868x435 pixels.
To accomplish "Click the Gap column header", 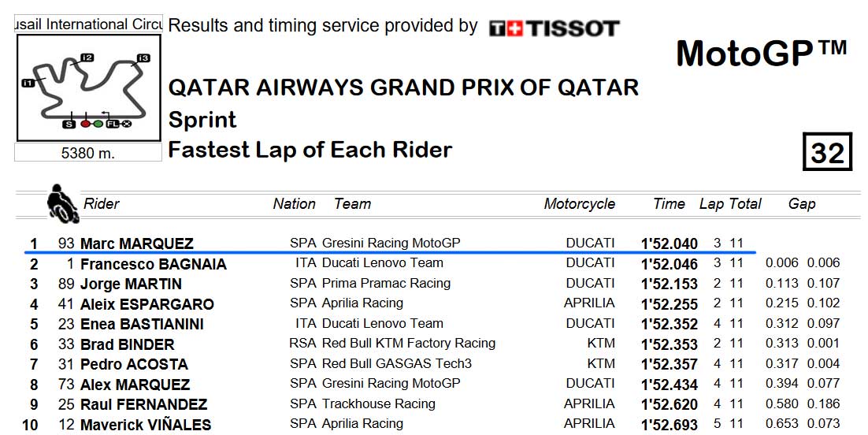I will click(x=802, y=204).
